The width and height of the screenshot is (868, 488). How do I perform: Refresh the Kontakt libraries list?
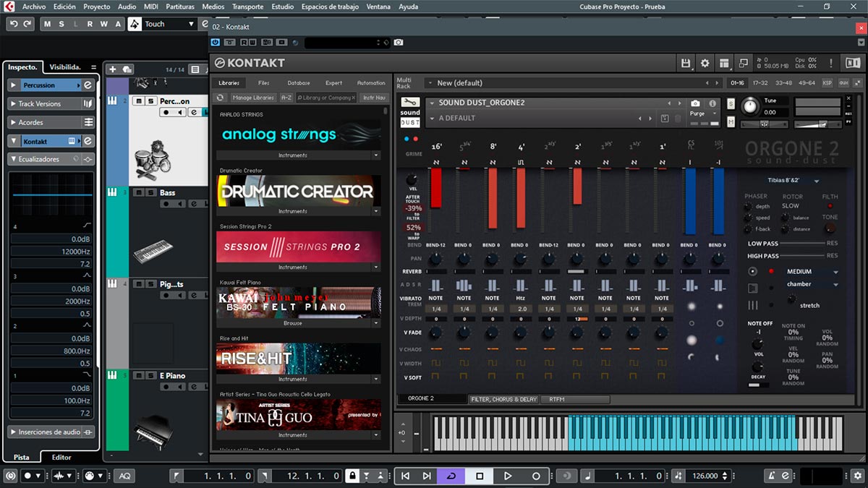[221, 98]
